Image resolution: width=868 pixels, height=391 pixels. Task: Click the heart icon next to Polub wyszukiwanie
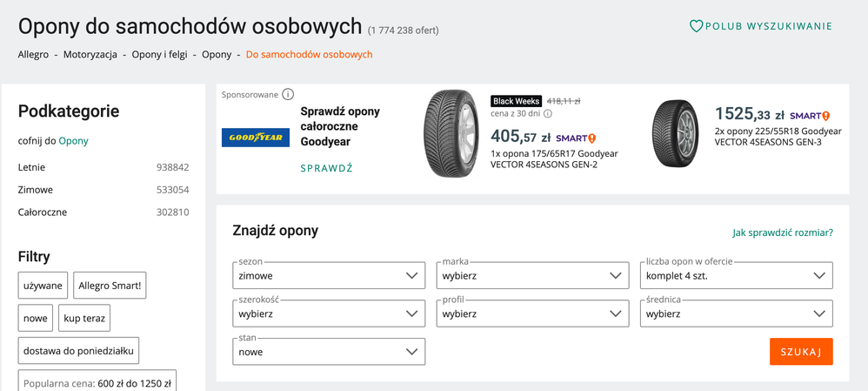tap(696, 26)
